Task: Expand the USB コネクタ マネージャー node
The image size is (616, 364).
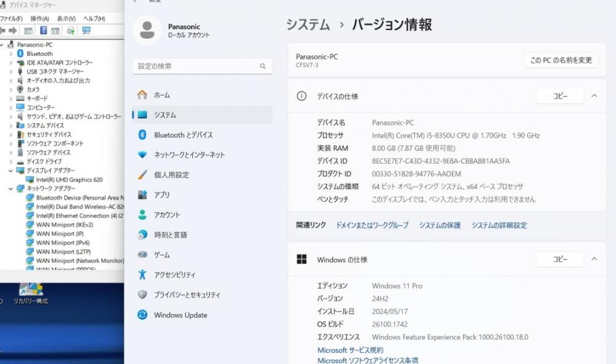Action: tap(11, 72)
